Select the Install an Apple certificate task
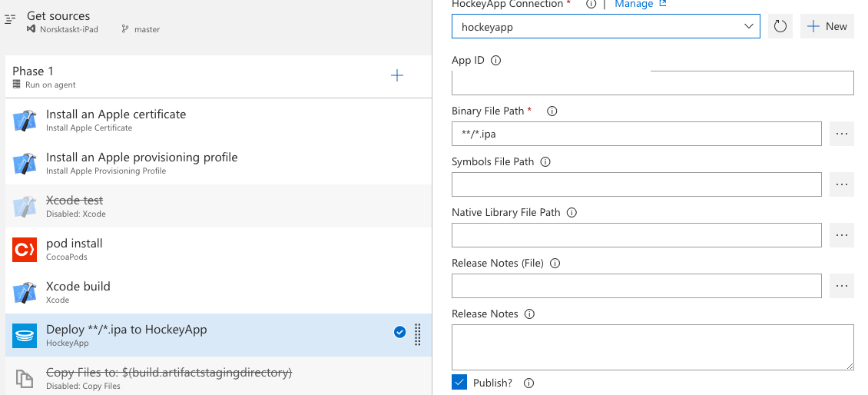 [x=116, y=120]
